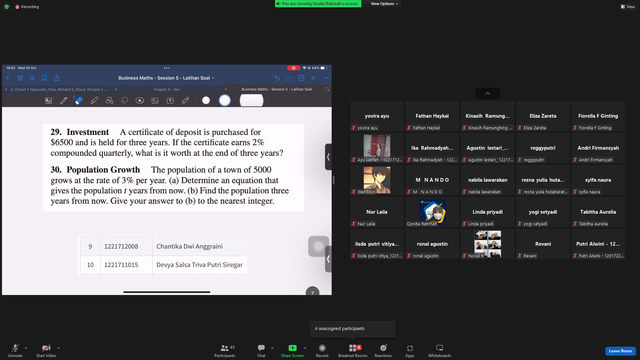Select the Highlighter tool
The height and width of the screenshot is (360, 640).
coord(94,100)
